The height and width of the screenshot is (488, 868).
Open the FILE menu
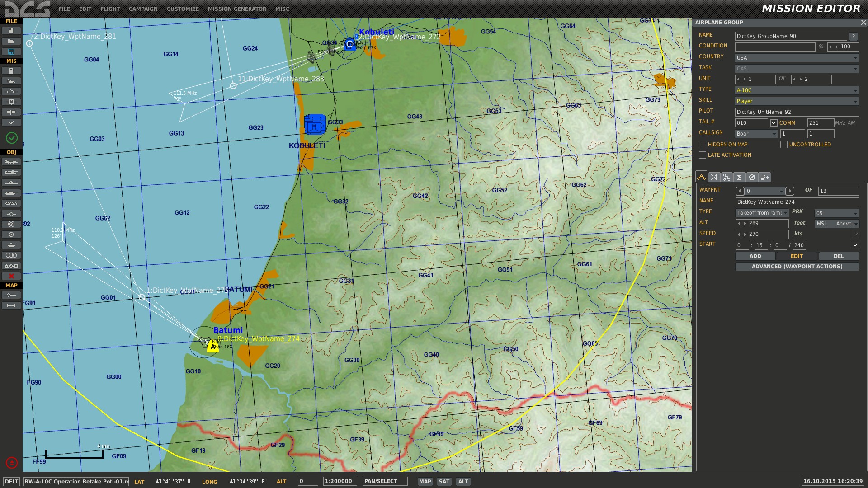coord(64,9)
